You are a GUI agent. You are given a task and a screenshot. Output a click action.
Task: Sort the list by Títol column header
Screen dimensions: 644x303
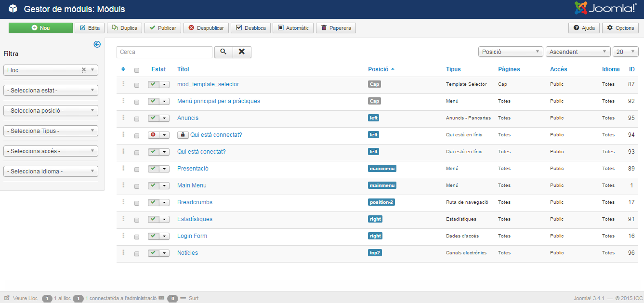[x=183, y=69]
